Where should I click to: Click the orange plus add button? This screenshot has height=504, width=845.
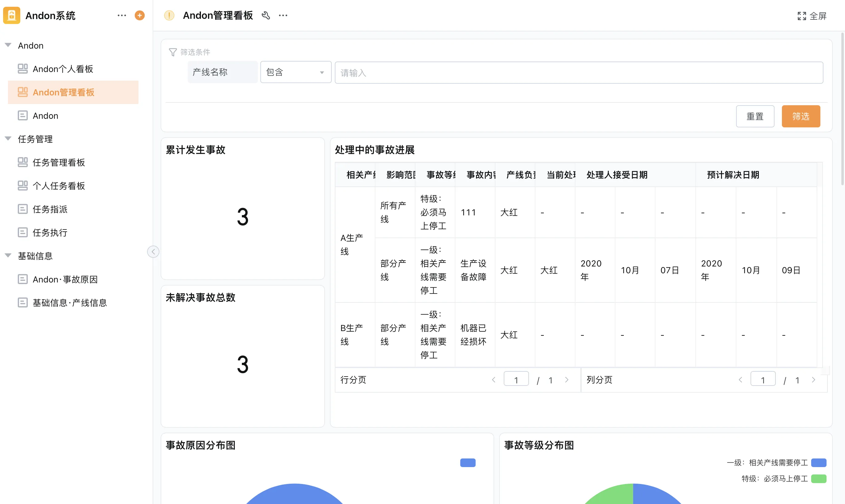click(140, 15)
